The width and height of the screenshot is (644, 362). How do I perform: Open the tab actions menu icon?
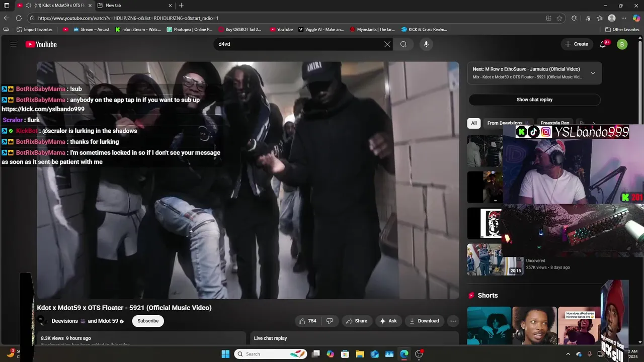tap(7, 5)
